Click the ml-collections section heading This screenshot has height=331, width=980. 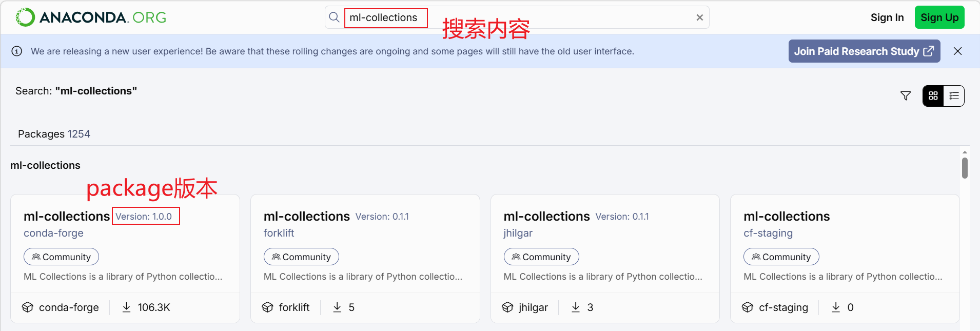click(x=45, y=165)
